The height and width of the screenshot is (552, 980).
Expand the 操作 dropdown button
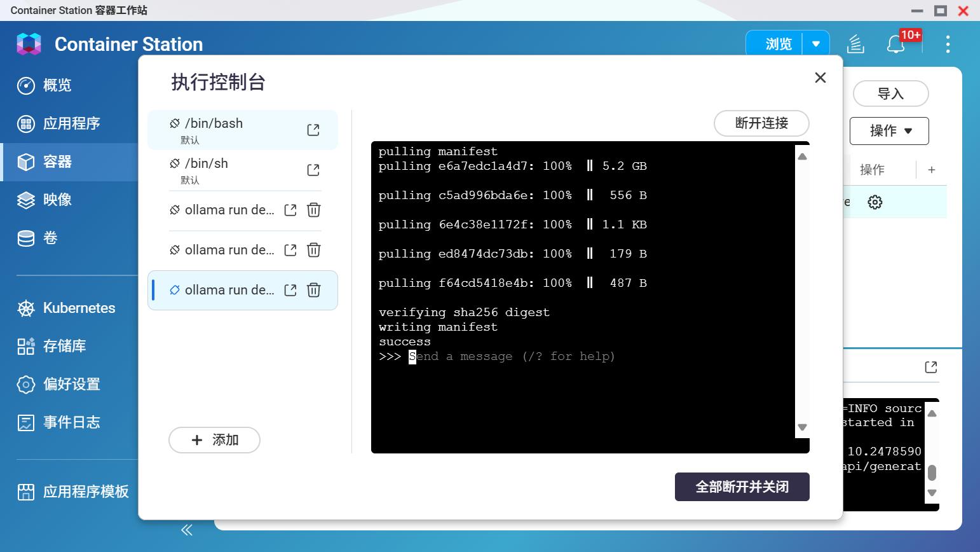click(x=889, y=131)
